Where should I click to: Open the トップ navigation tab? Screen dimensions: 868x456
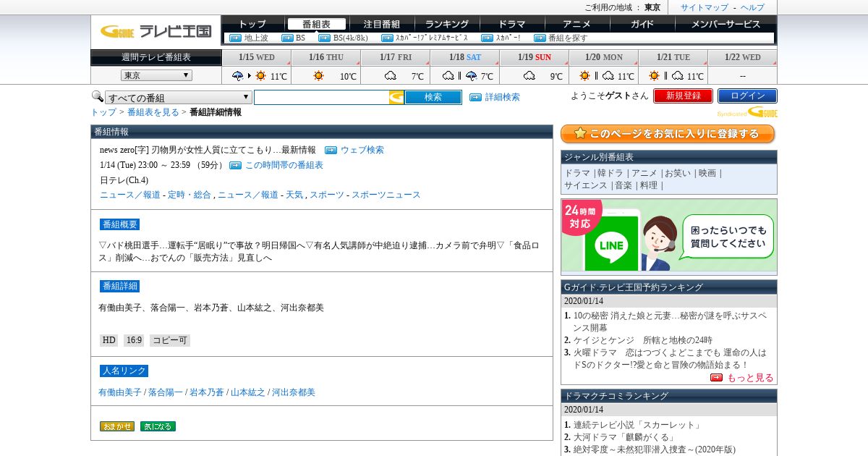(252, 24)
